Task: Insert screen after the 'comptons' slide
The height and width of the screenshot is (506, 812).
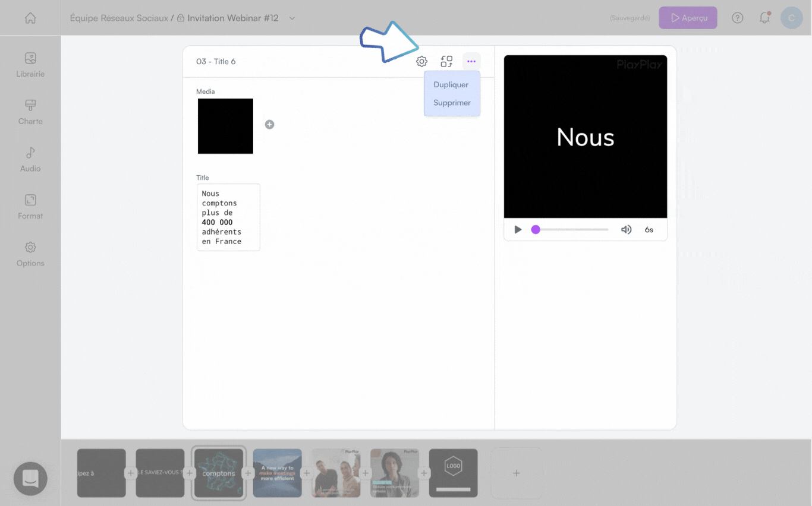Action: pos(248,473)
